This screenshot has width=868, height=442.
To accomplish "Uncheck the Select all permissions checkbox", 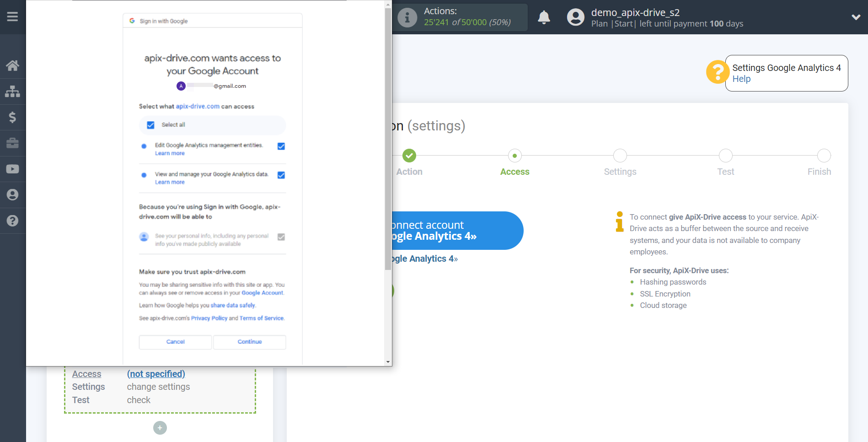I will (150, 124).
